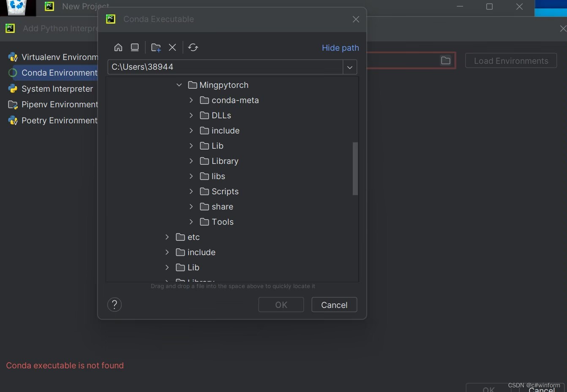Click the browse folder icon in the conda path field

445,60
